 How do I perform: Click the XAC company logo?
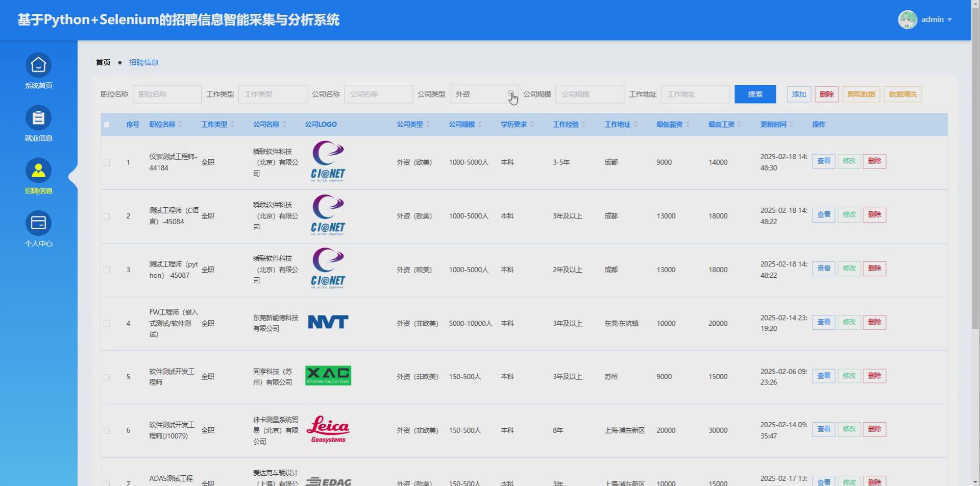(328, 376)
